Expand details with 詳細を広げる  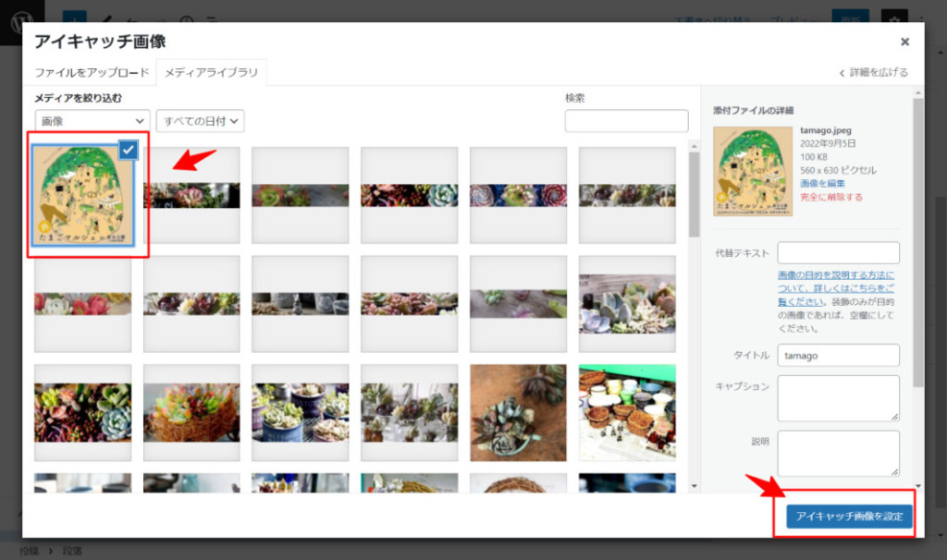click(x=873, y=72)
